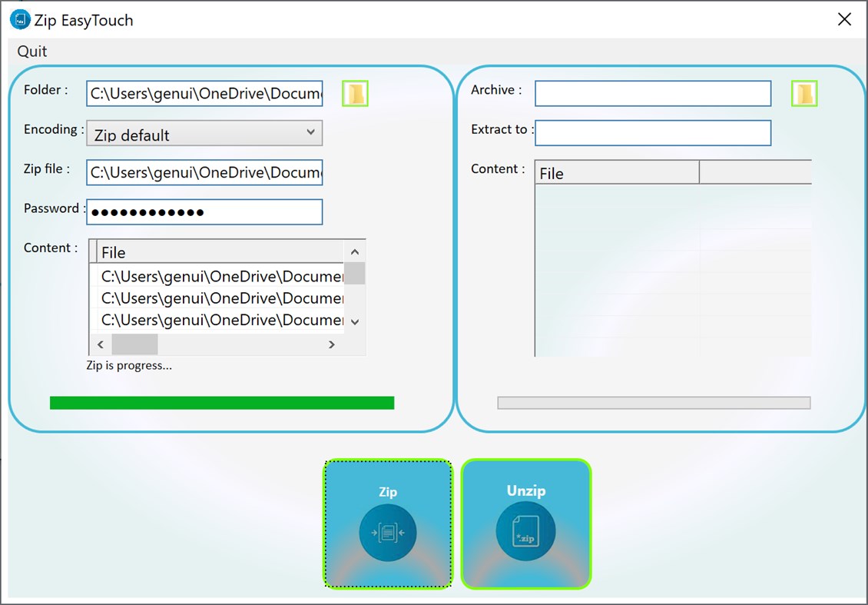The width and height of the screenshot is (868, 605).
Task: Select the first OneDrive file path in Content list
Action: point(223,276)
